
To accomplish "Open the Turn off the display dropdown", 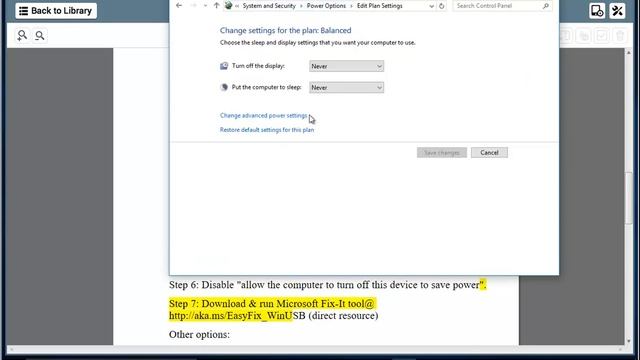I will pos(346,66).
